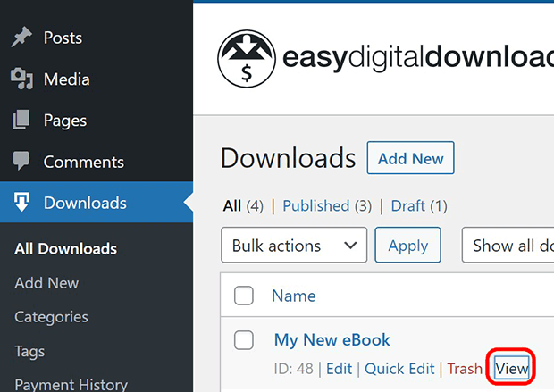Click the Add New button beside Downloads heading
This screenshot has width=554, height=392.
coord(410,158)
